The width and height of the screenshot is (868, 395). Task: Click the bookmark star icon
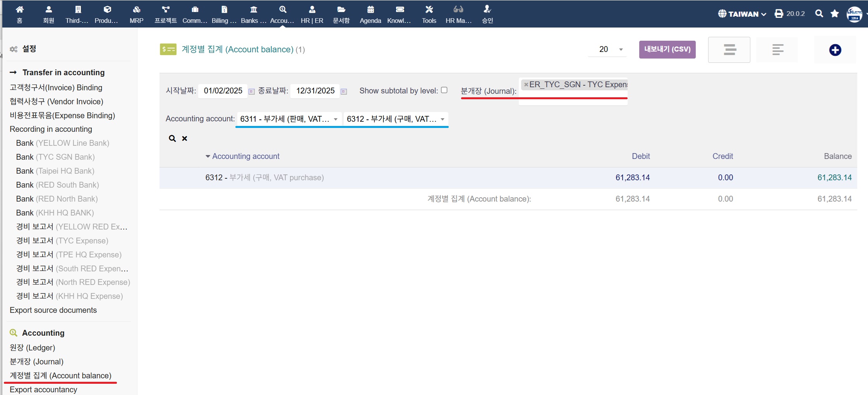(834, 14)
